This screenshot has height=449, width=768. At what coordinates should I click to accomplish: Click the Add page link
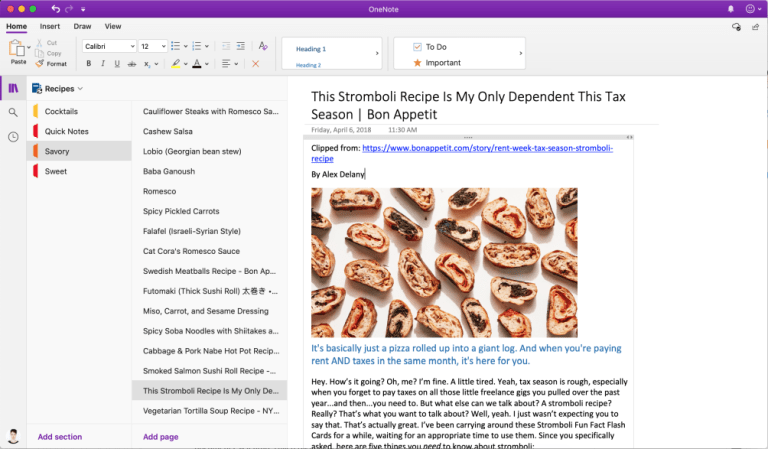(161, 437)
